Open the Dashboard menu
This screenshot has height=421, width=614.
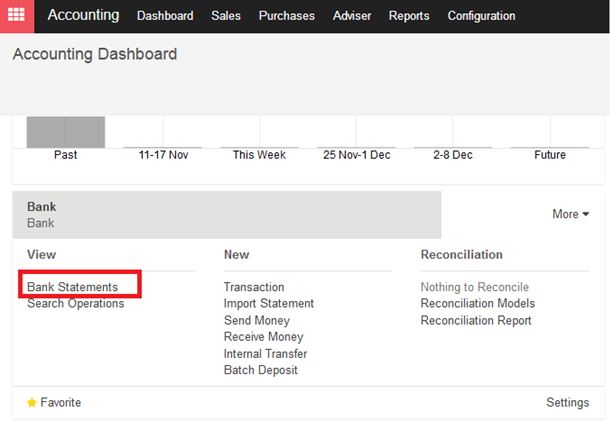(165, 16)
